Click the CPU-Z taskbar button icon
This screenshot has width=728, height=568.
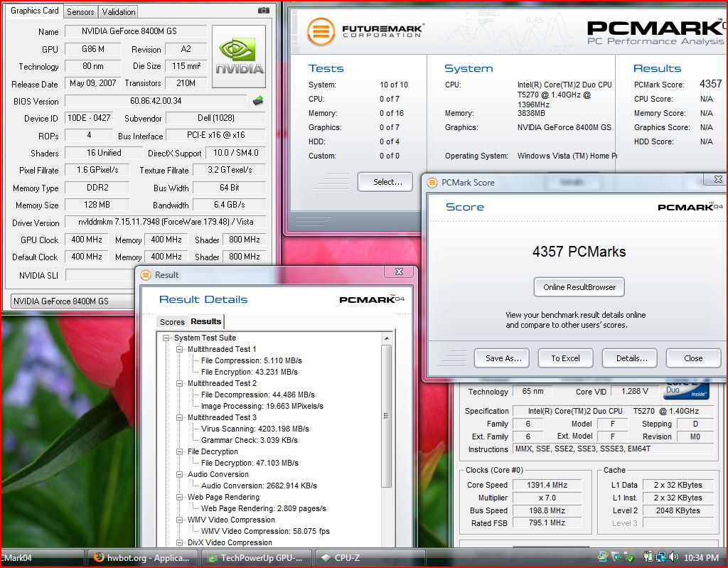[326, 558]
